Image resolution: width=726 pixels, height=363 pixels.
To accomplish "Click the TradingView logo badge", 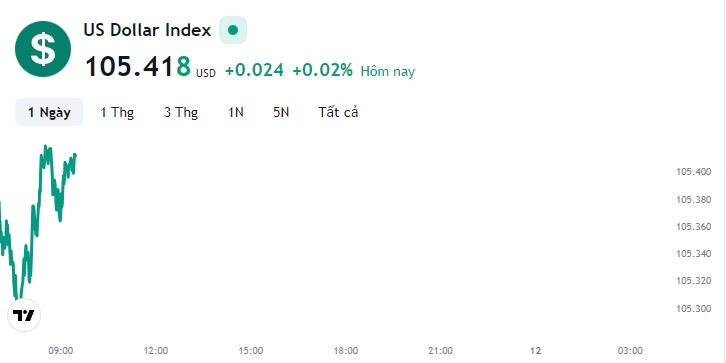I will pos(24,315).
